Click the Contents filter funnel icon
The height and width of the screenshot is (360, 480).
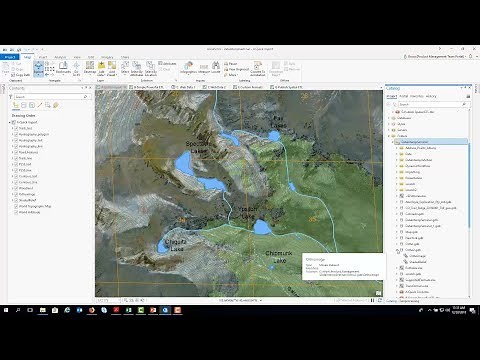[11, 97]
